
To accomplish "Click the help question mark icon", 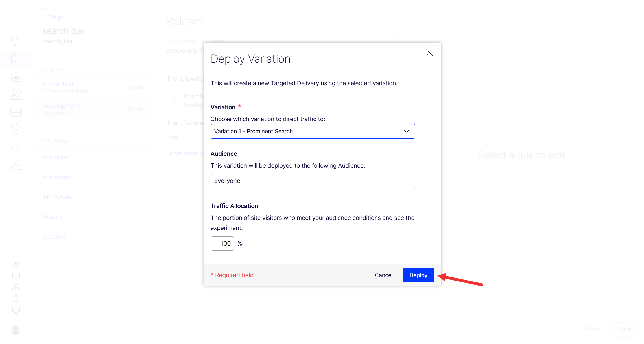I will 16,298.
